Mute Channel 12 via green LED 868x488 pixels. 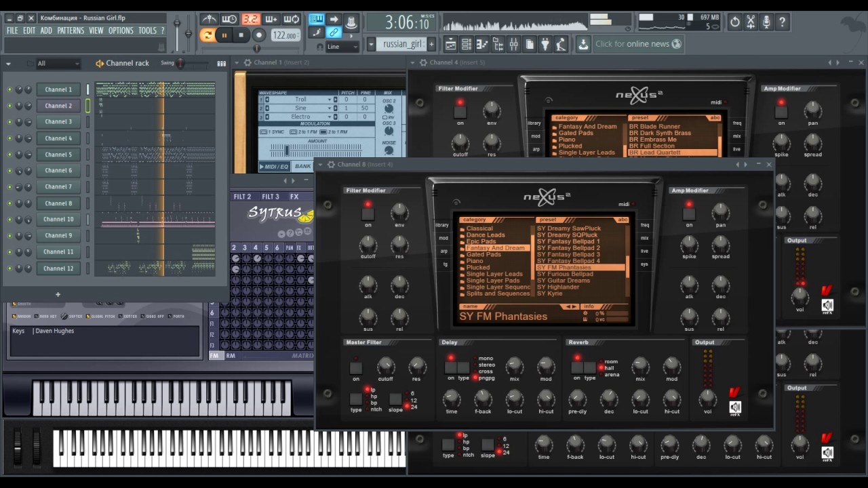tap(9, 268)
